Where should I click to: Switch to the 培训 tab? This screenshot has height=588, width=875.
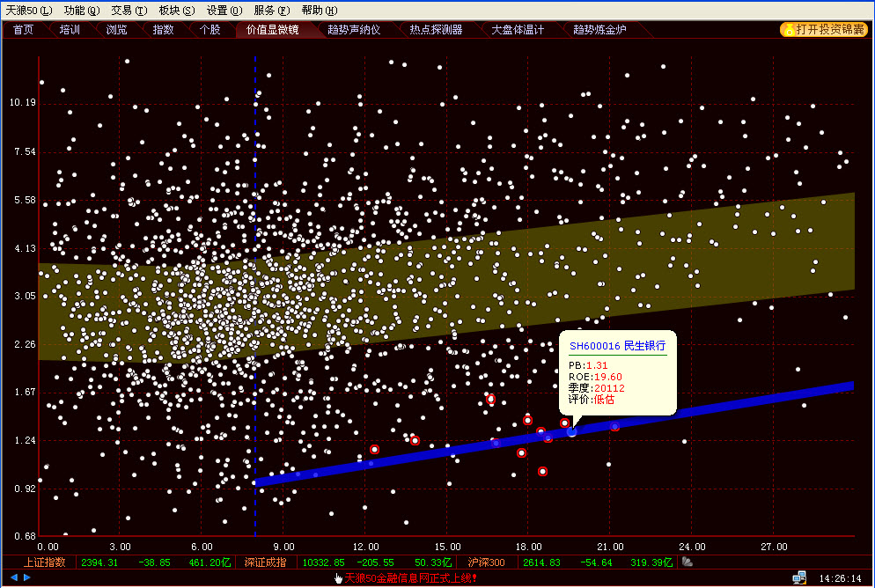(70, 30)
